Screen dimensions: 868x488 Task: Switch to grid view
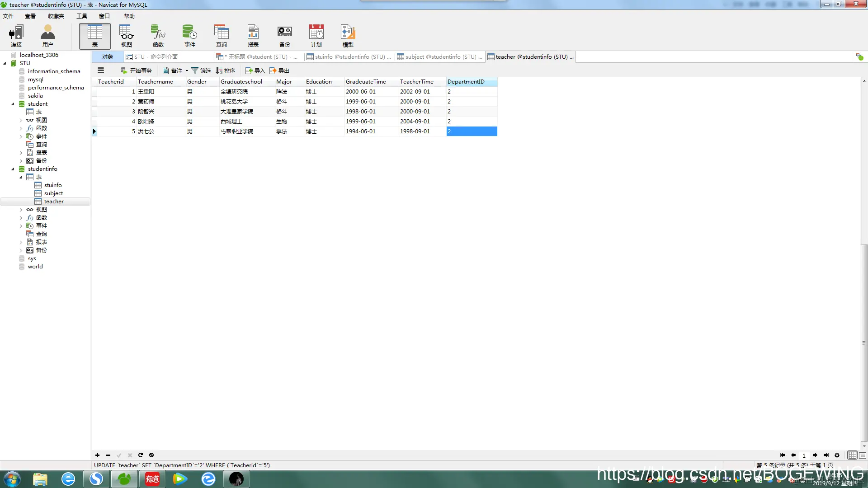[x=852, y=455]
